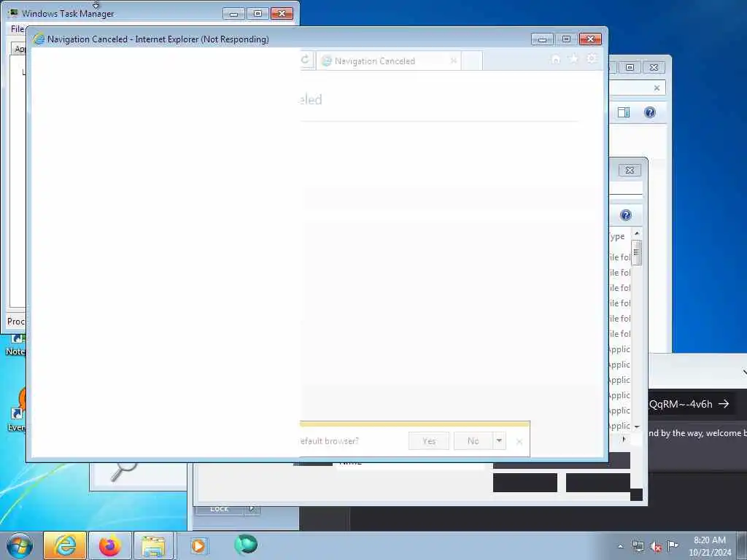
Task: Open the File menu in Windows Task Manager
Action: point(18,29)
